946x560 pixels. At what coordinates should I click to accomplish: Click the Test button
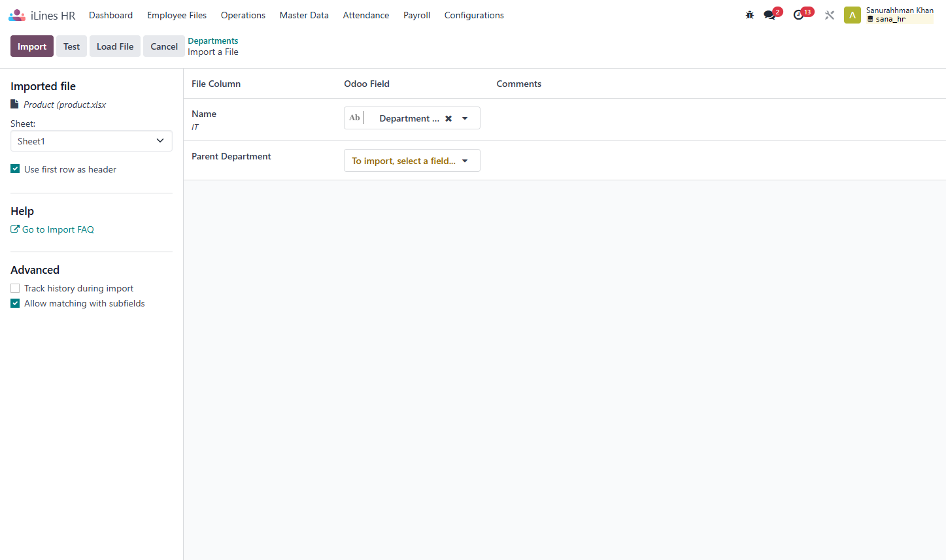pos(71,46)
